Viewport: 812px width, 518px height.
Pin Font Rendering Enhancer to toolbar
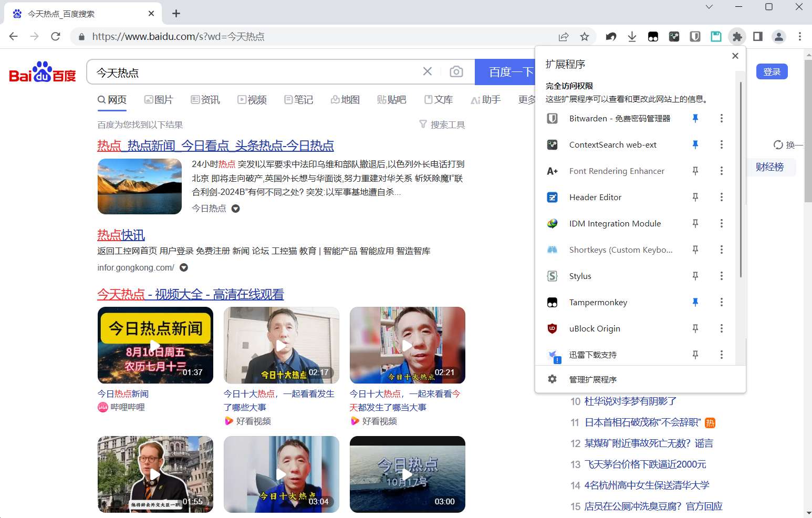coord(695,171)
